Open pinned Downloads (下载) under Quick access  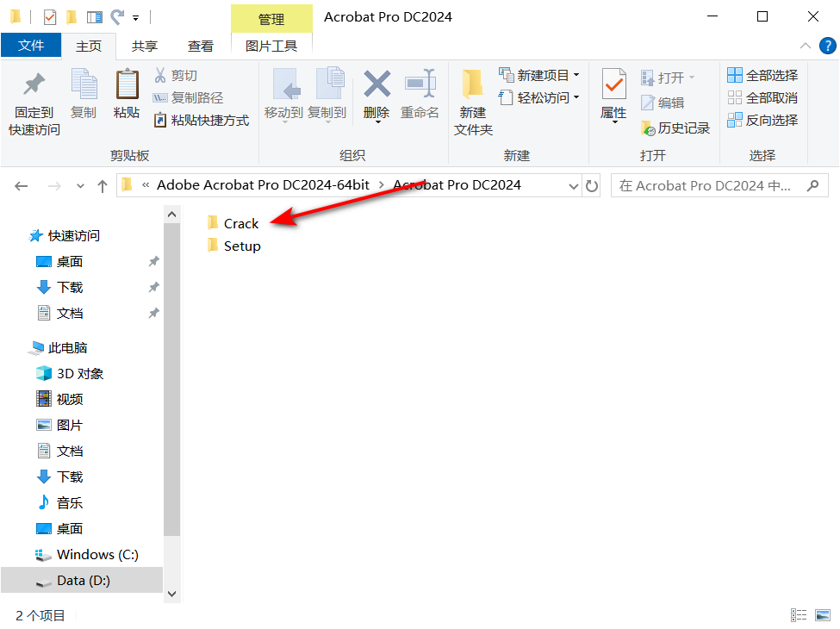(59, 288)
